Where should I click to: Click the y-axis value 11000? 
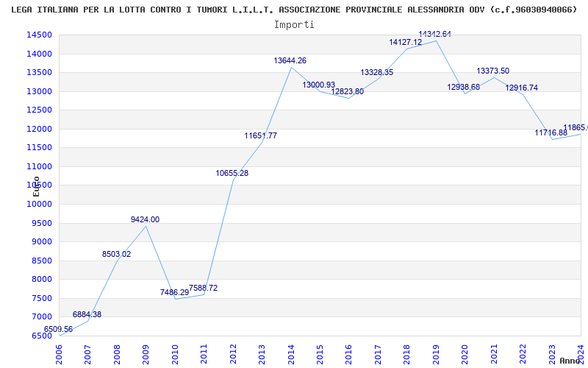tap(39, 166)
